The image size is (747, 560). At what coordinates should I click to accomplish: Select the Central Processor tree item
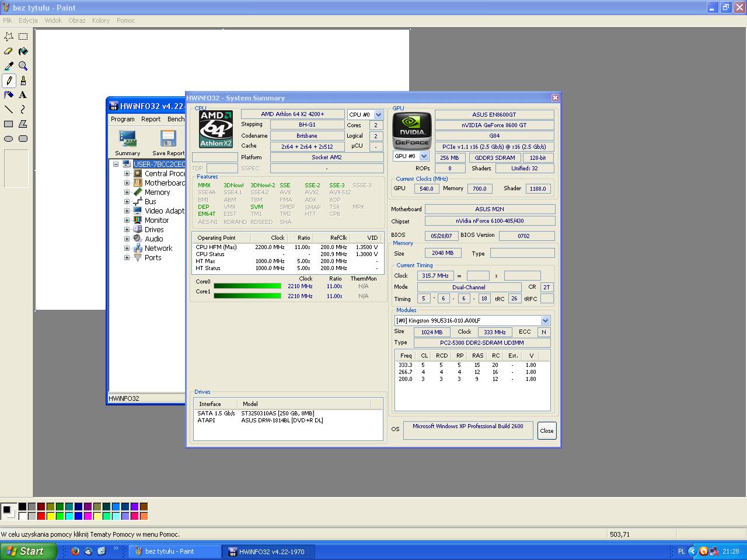tap(165, 173)
